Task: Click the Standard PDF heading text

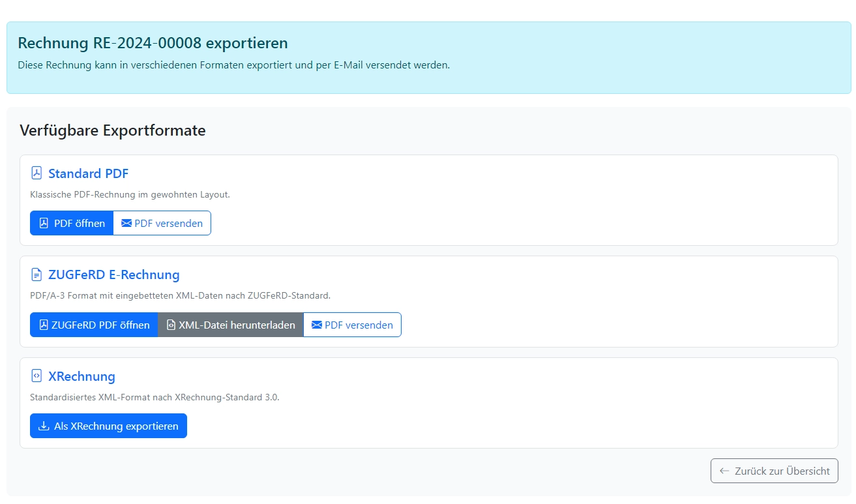Action: point(88,173)
